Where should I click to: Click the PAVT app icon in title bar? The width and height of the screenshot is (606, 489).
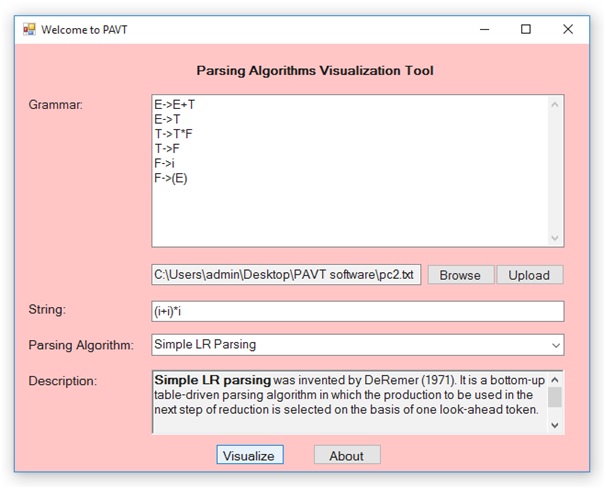point(29,29)
